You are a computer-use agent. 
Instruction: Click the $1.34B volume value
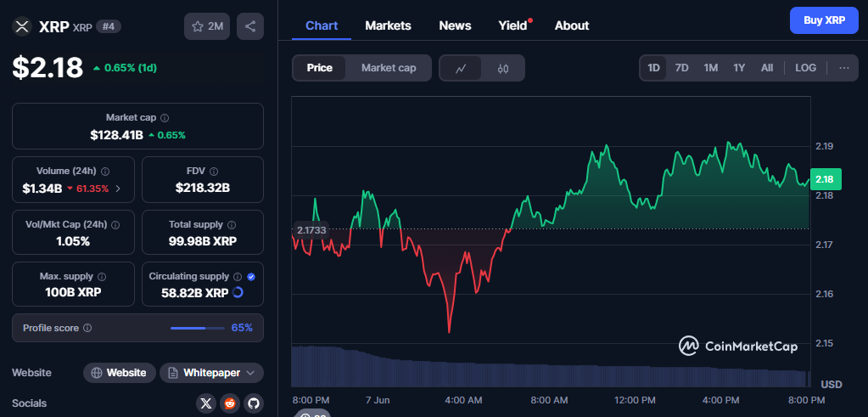42,189
